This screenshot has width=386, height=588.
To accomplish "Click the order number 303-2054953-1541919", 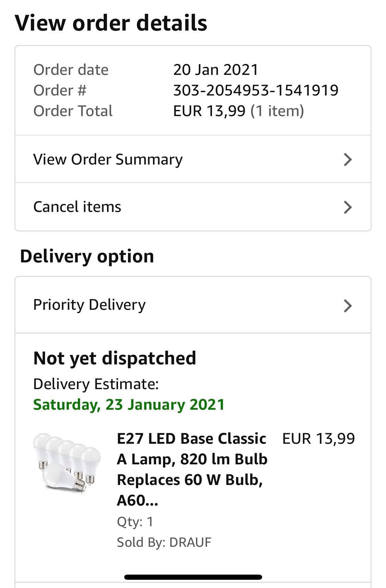I will point(256,90).
